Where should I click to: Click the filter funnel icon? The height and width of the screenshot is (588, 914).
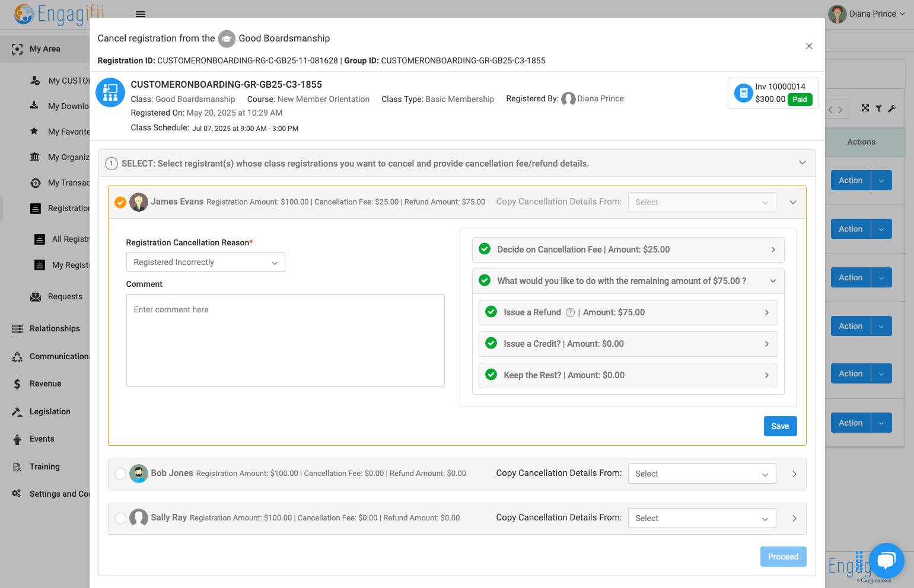tap(878, 108)
